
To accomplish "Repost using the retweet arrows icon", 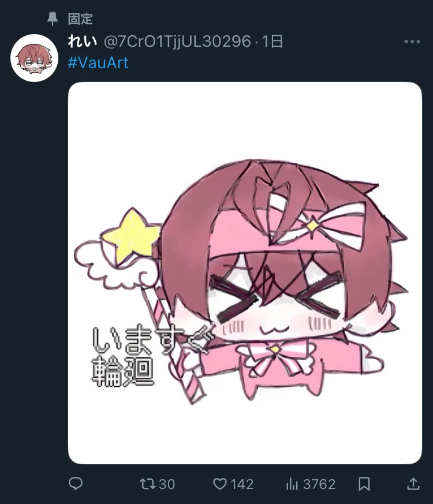I will [x=148, y=484].
